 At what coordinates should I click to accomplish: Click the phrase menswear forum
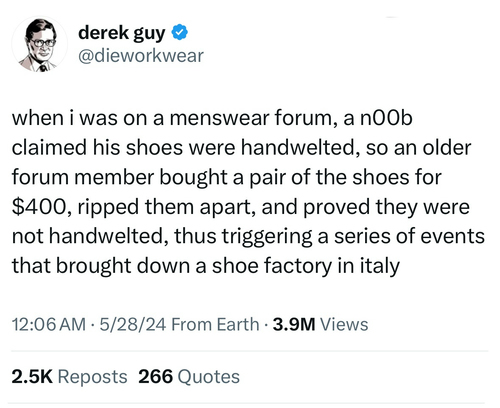click(252, 118)
